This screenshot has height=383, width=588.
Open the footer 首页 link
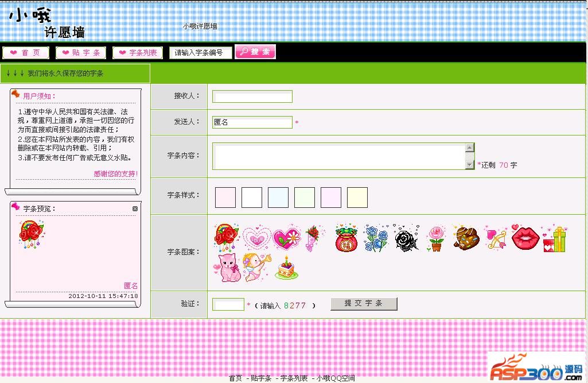coord(236,378)
